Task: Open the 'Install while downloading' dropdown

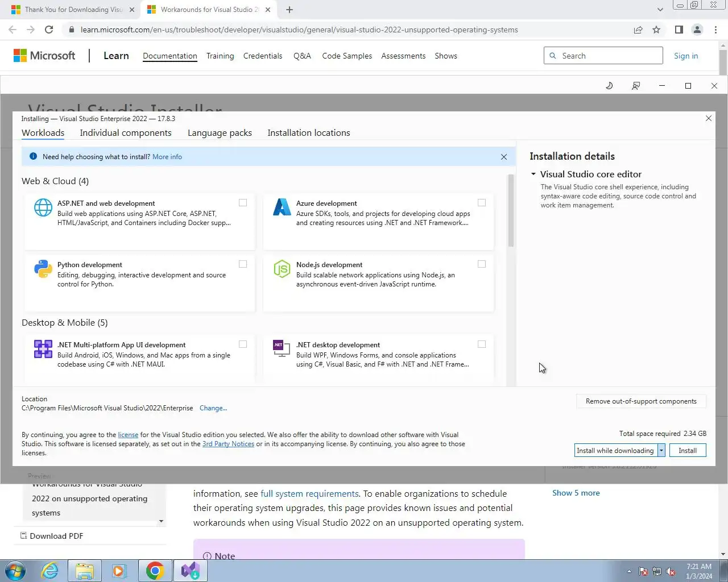Action: click(x=661, y=451)
